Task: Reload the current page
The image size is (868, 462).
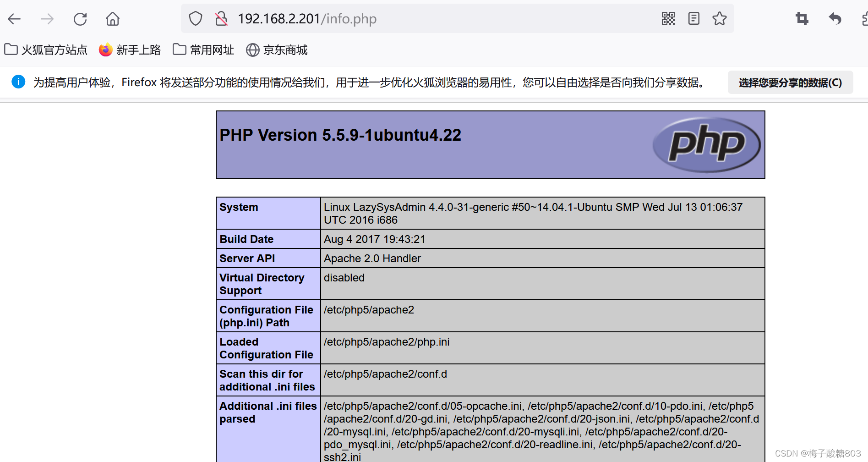Action: click(x=80, y=19)
